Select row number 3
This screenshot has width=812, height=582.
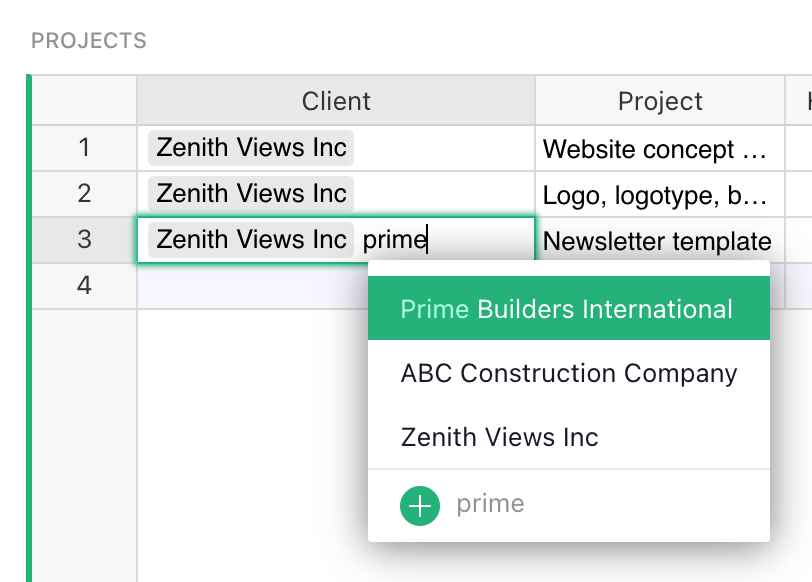84,239
